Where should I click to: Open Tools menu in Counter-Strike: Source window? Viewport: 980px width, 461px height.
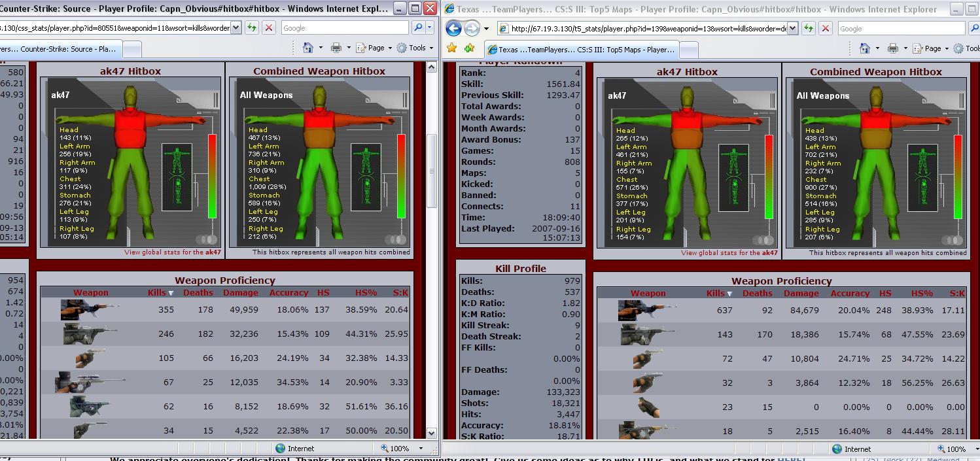[415, 48]
